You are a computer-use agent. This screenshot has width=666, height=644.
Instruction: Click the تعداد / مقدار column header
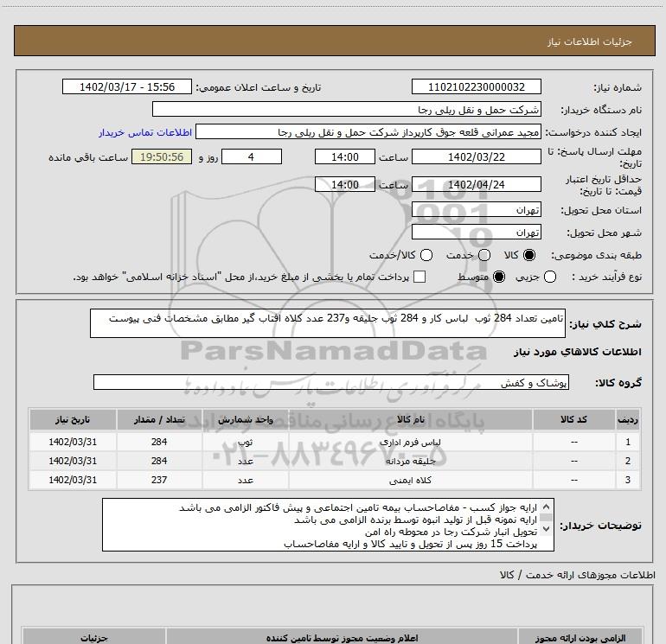[x=159, y=419]
